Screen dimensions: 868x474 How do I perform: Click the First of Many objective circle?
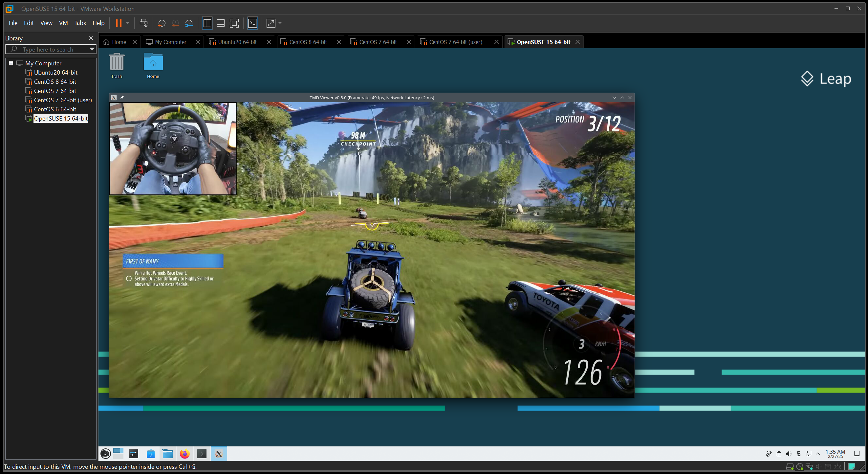[129, 279]
